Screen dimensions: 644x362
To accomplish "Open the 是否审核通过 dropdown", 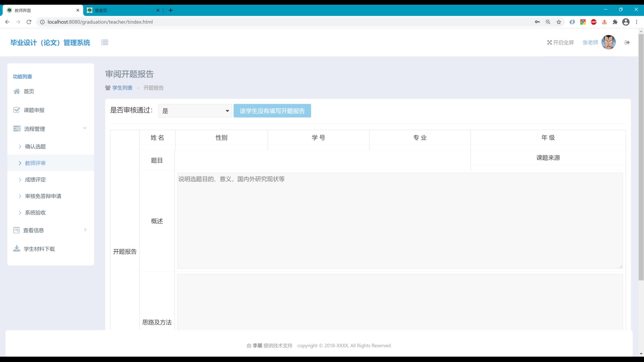I will [x=195, y=111].
